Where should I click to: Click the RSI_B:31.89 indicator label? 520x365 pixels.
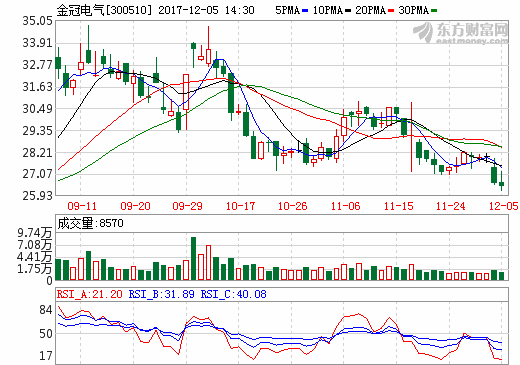coord(162,294)
